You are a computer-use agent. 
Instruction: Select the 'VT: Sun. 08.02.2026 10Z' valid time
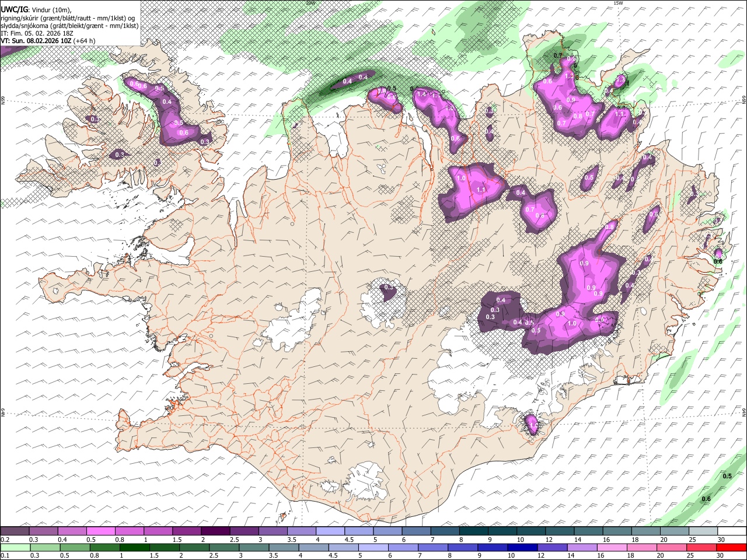[x=36, y=41]
